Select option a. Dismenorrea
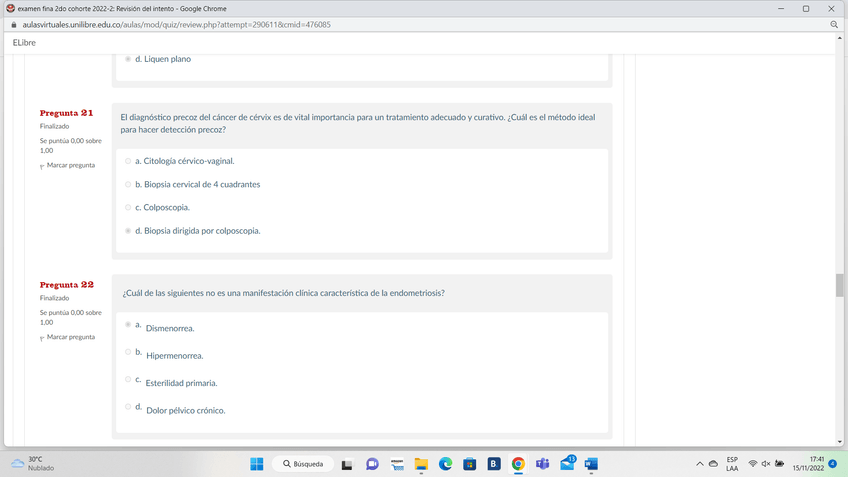 (128, 324)
